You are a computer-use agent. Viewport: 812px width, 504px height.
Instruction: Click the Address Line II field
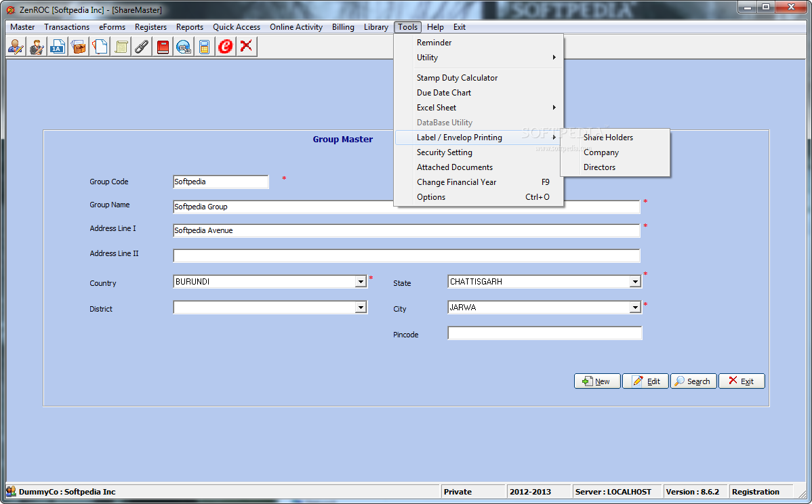(407, 255)
